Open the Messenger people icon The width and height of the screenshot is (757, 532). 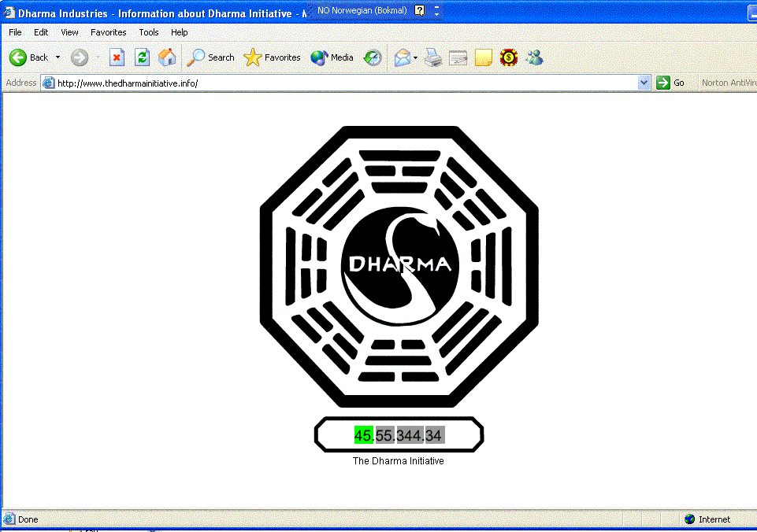534,57
